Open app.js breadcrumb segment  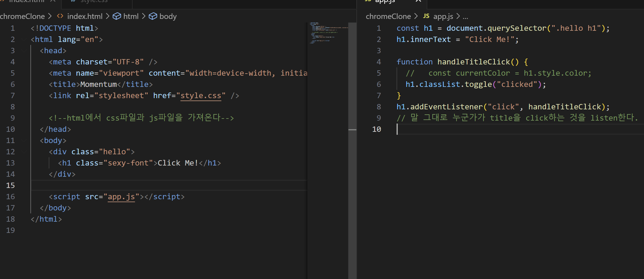[x=443, y=17]
